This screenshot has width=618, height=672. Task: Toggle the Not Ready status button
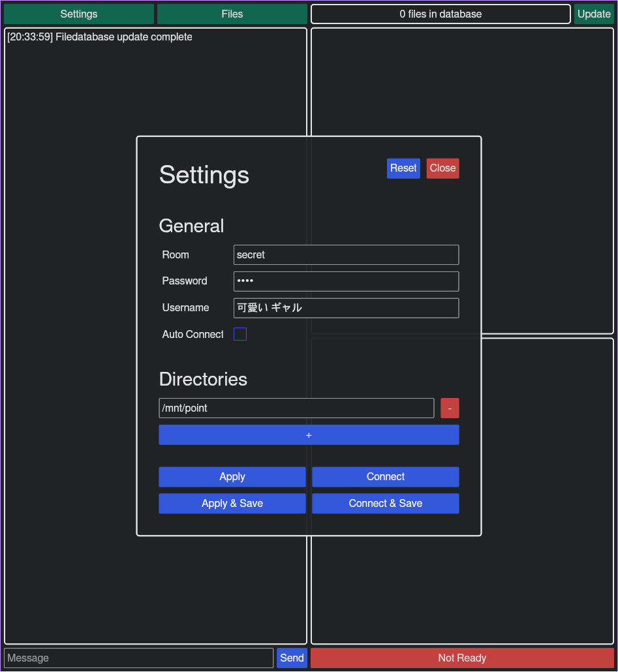(462, 658)
